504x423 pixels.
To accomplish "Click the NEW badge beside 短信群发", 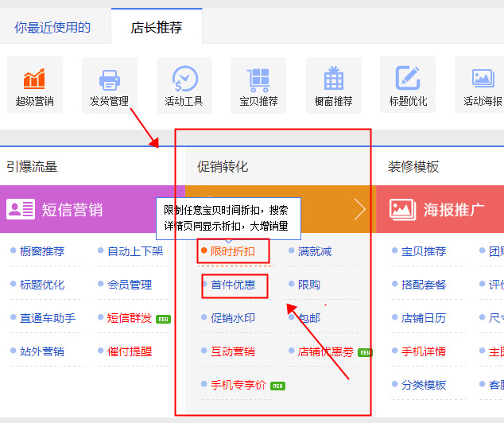I will (x=163, y=319).
